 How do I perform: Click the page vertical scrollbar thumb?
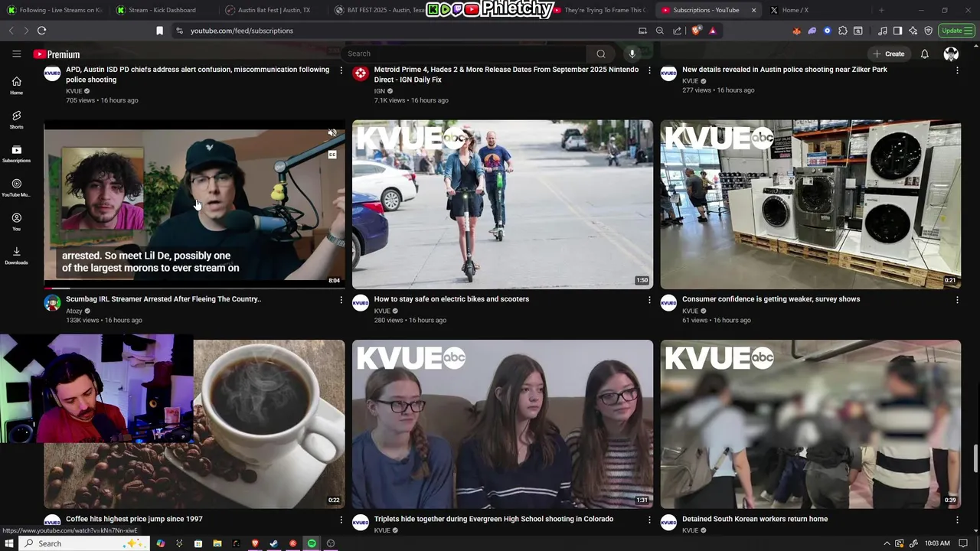(x=975, y=459)
